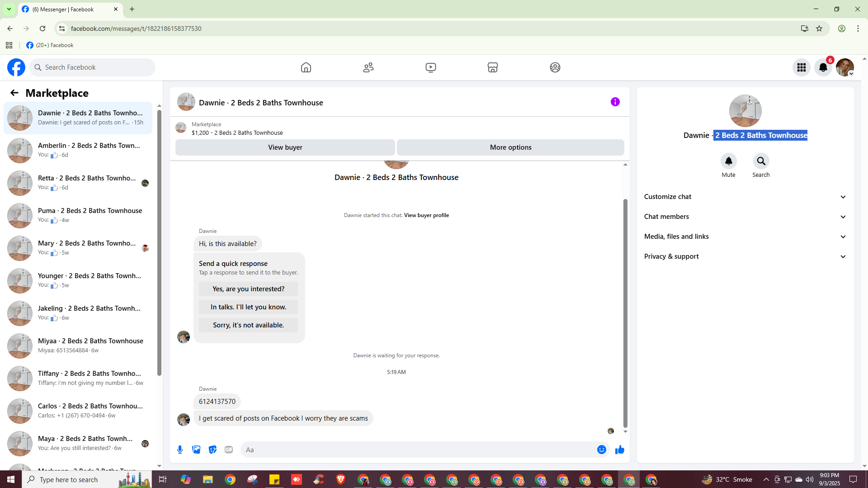Open the Chrome three-dot menu
Image resolution: width=868 pixels, height=488 pixels.
pyautogui.click(x=858, y=28)
